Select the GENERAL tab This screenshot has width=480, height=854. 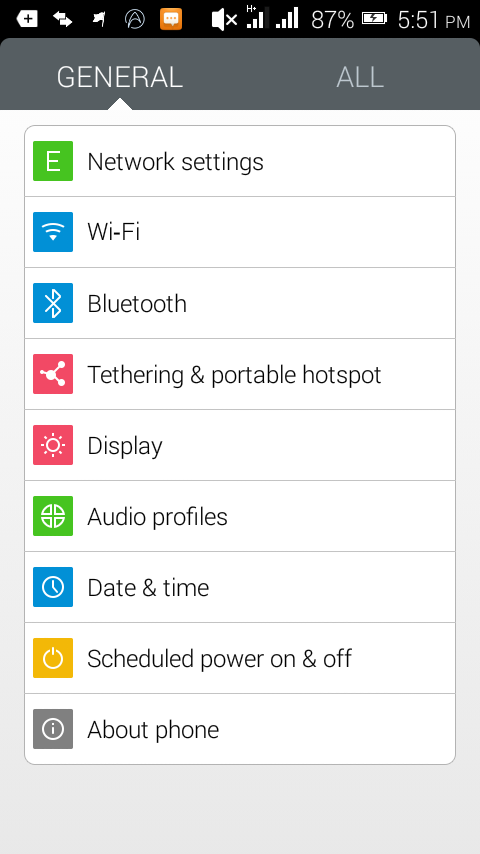point(120,77)
